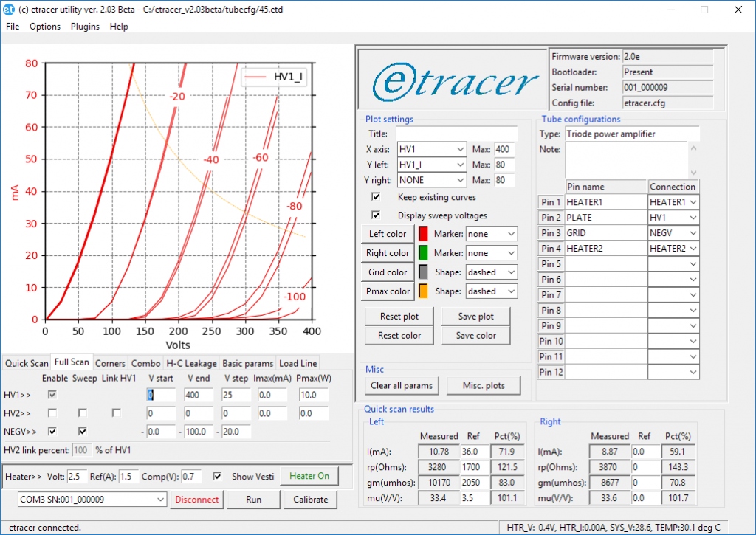756x535 pixels.
Task: Enable the HV2 channel checkbox
Action: [x=52, y=413]
